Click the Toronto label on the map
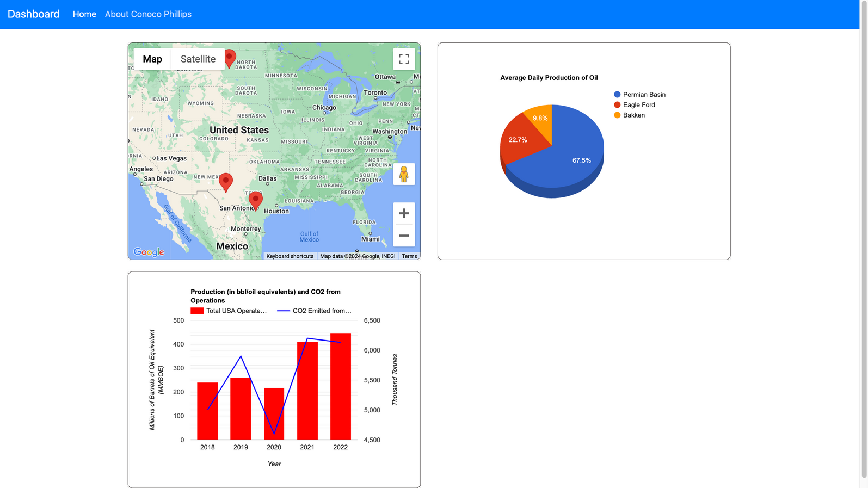 click(x=375, y=92)
